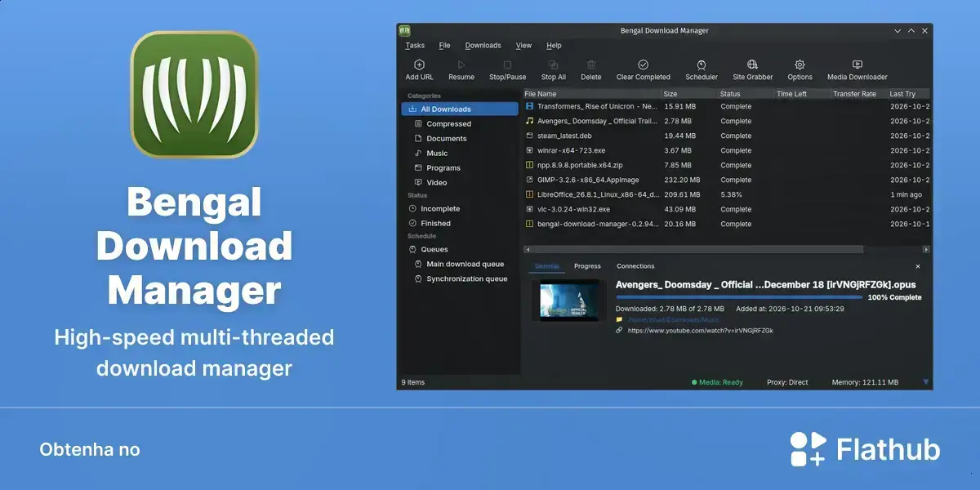Select winrar-x64-723.exe in the list
The width and height of the screenshot is (980, 490).
(x=727, y=150)
